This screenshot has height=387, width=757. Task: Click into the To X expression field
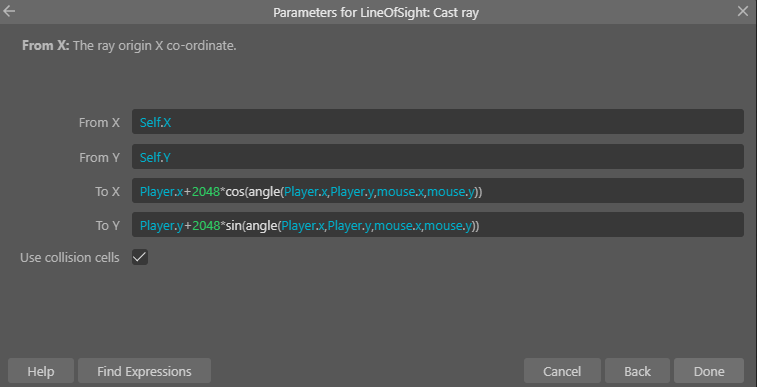437,191
